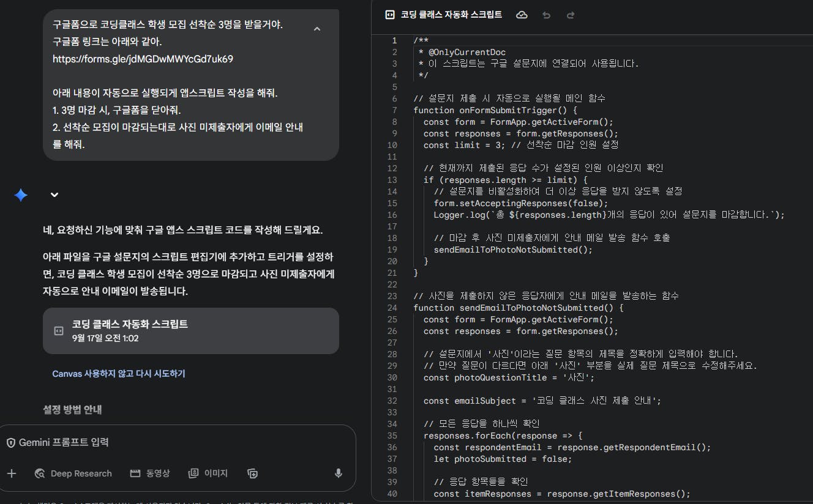Click the const photoQuestionTitle = '사진' line
The width and height of the screenshot is (813, 504).
click(x=509, y=377)
